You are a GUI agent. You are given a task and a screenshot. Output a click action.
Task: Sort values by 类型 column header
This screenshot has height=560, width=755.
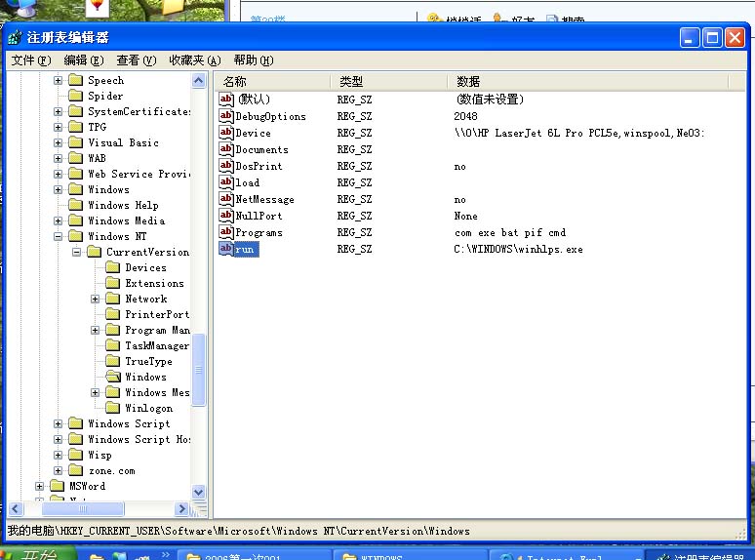click(388, 81)
